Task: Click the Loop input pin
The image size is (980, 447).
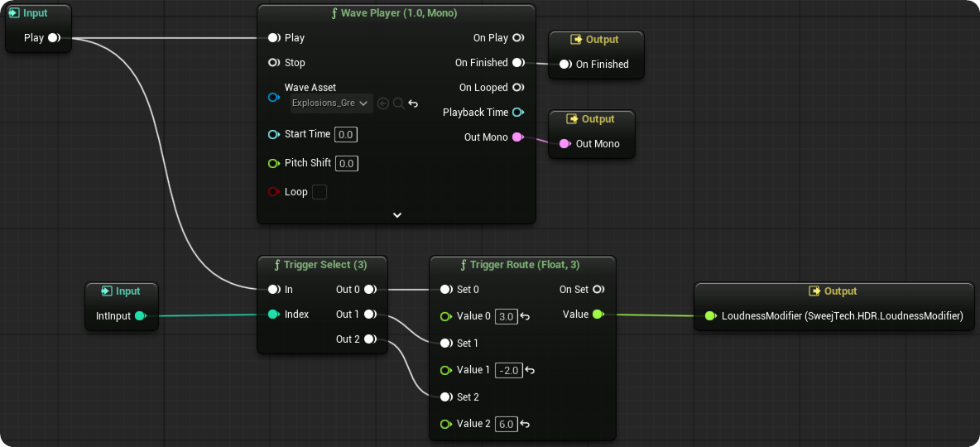Action: pyautogui.click(x=274, y=192)
